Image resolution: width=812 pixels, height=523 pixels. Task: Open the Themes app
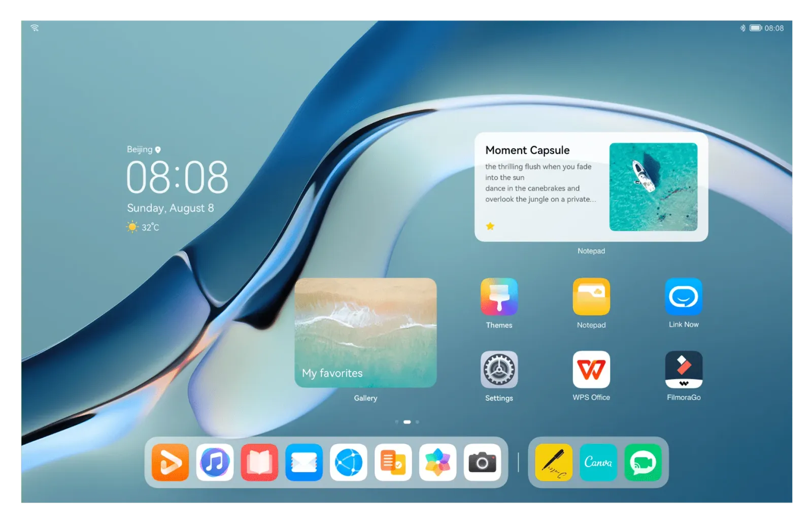click(499, 297)
